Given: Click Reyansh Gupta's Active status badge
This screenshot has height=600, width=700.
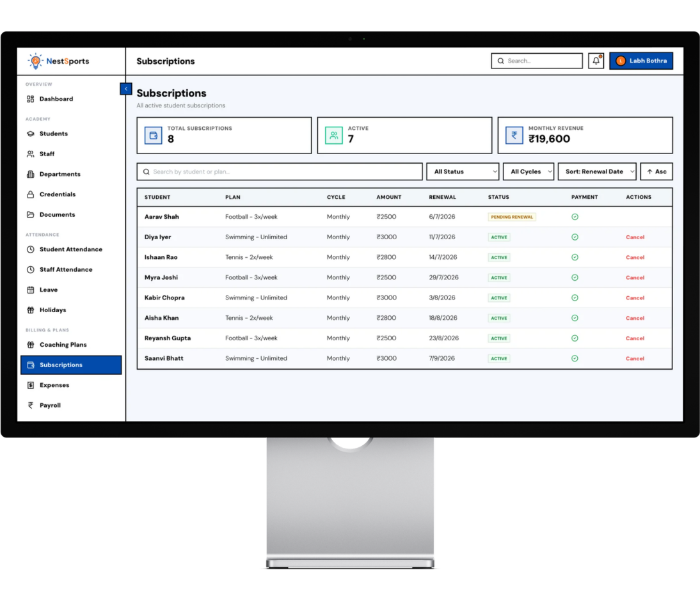Looking at the screenshot, I should click(x=499, y=338).
